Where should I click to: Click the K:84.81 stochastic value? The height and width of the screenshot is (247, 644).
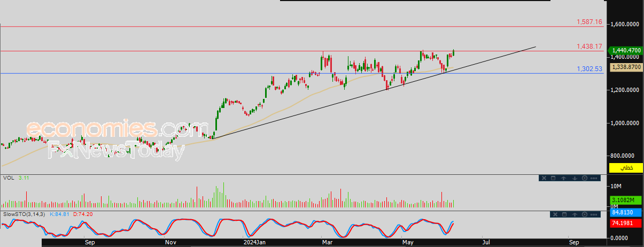59,214
